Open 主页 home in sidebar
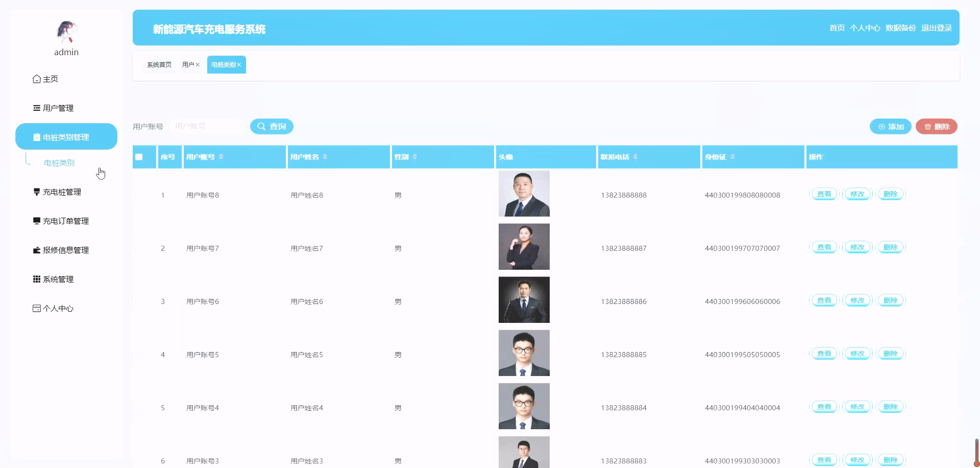The height and width of the screenshot is (468, 980). (45, 79)
